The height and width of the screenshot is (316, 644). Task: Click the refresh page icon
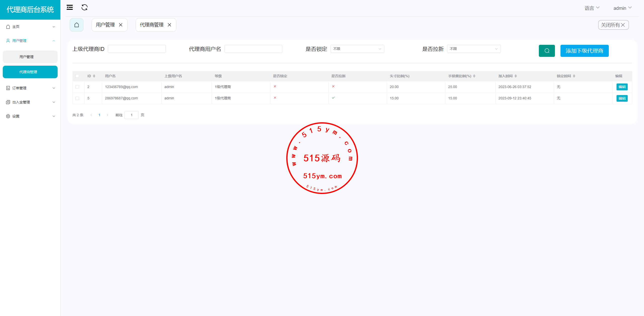[85, 8]
